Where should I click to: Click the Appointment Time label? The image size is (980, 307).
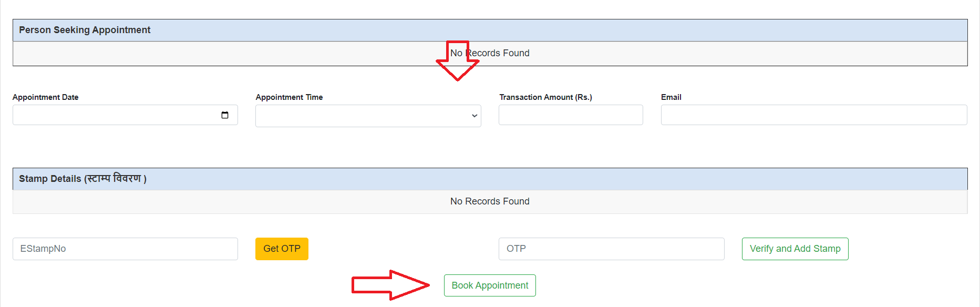[x=289, y=97]
